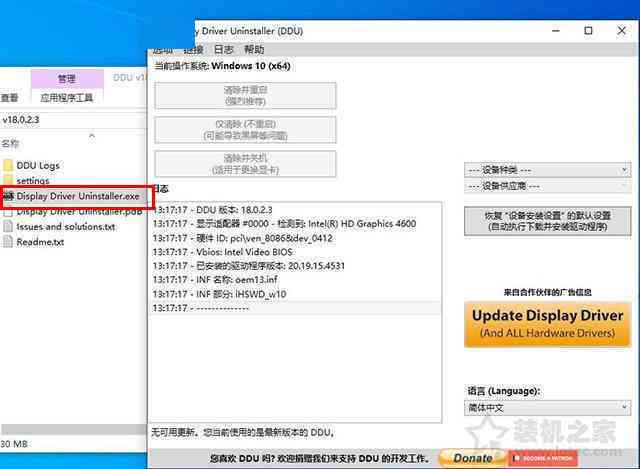640x469 pixels.
Task: Expand the 设备供应商 dropdown
Action: (x=547, y=186)
